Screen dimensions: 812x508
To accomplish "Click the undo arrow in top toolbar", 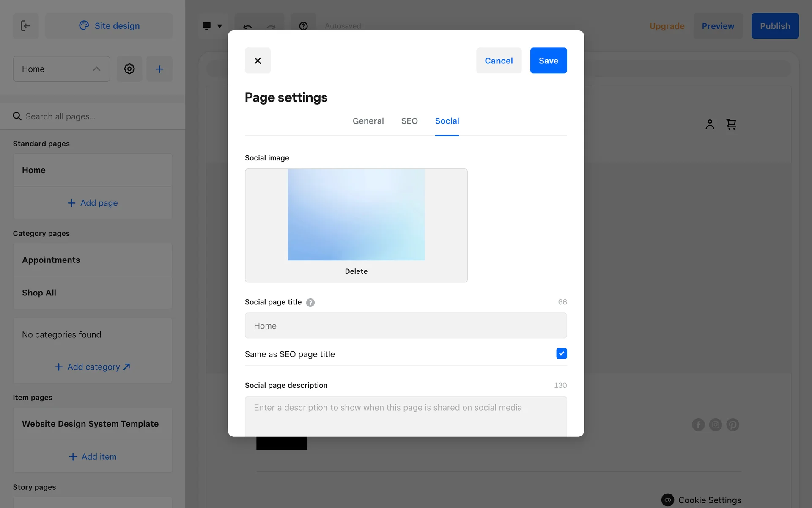I will 248,26.
